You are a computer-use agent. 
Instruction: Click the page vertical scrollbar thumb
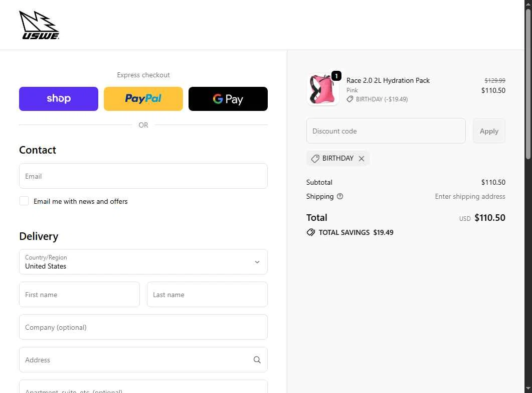tap(528, 83)
